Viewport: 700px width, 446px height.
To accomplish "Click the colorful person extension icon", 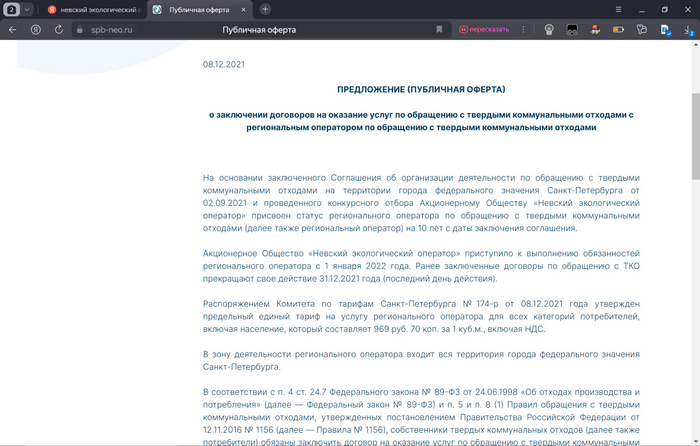I will (595, 29).
